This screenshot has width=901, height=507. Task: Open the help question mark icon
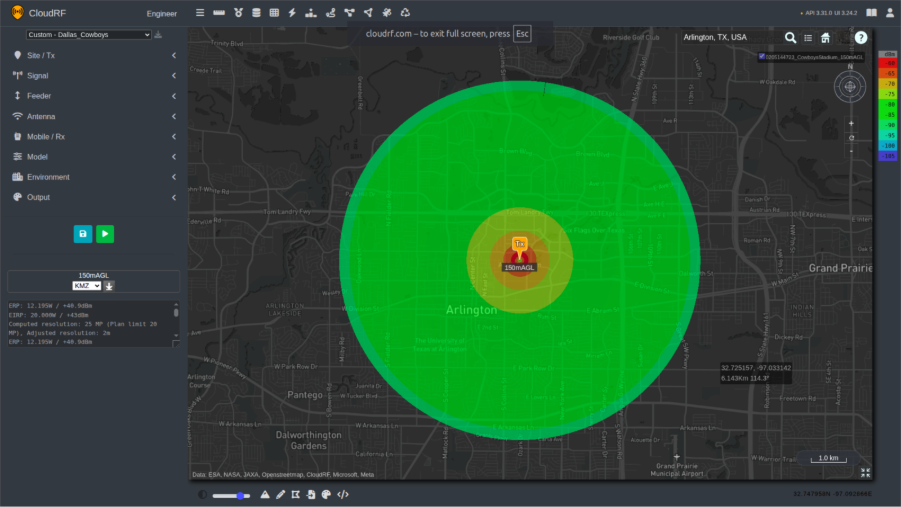pos(861,37)
